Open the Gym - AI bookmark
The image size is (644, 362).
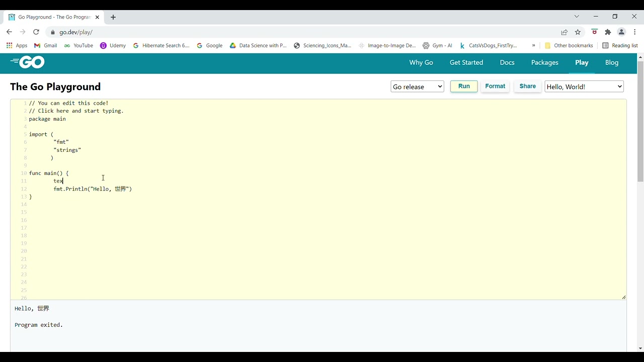437,45
